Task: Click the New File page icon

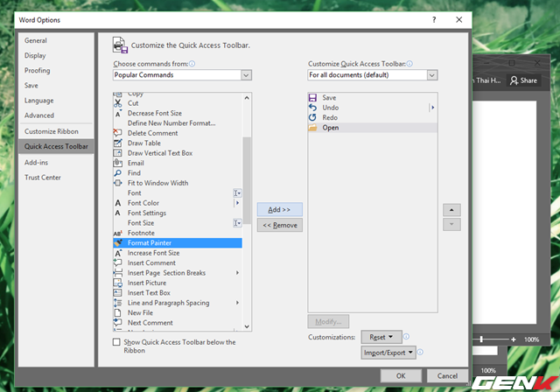Action: 118,313
